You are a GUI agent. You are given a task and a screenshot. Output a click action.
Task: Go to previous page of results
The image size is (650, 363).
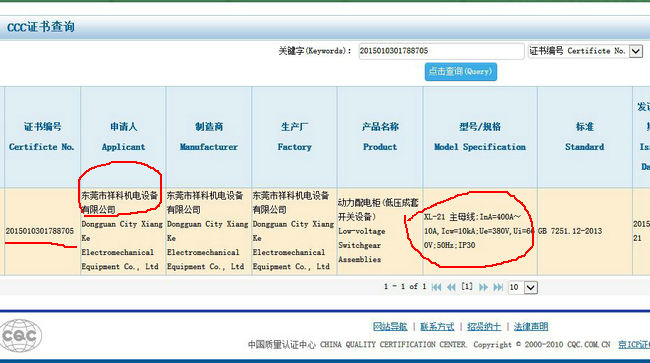coord(451,287)
